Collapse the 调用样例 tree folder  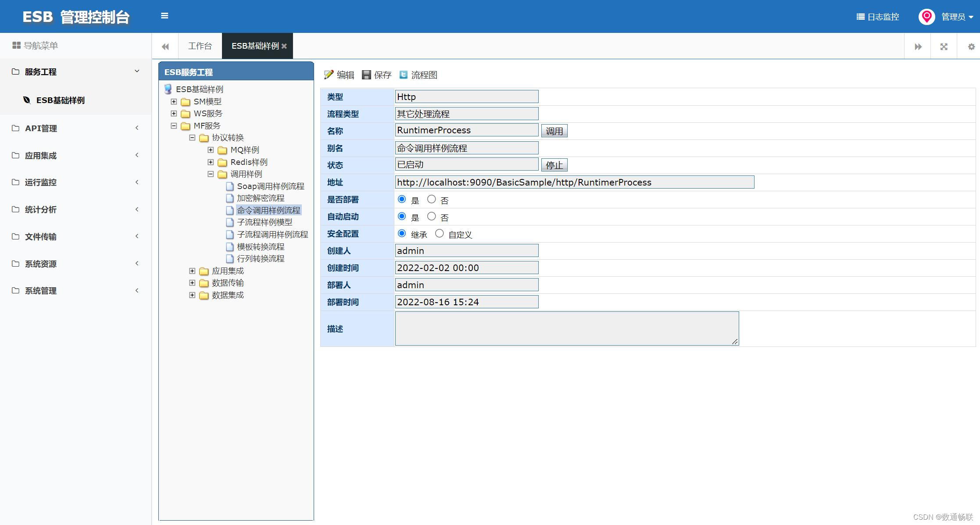pos(211,174)
